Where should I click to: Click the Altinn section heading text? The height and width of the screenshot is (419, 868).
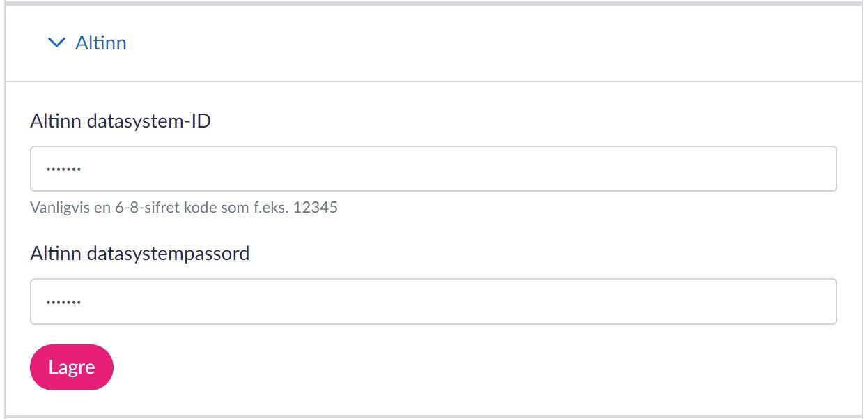[x=101, y=43]
